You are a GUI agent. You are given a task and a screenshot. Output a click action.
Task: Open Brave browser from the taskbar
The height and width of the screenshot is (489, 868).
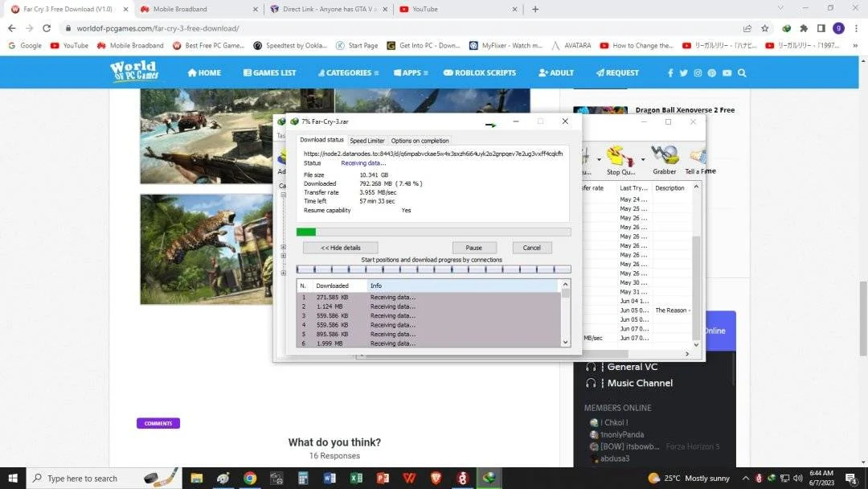(x=436, y=478)
